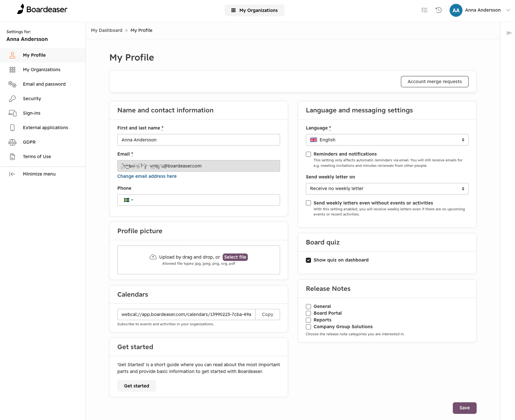The image size is (515, 420).
Task: Open External applications settings
Action: pyautogui.click(x=43, y=128)
